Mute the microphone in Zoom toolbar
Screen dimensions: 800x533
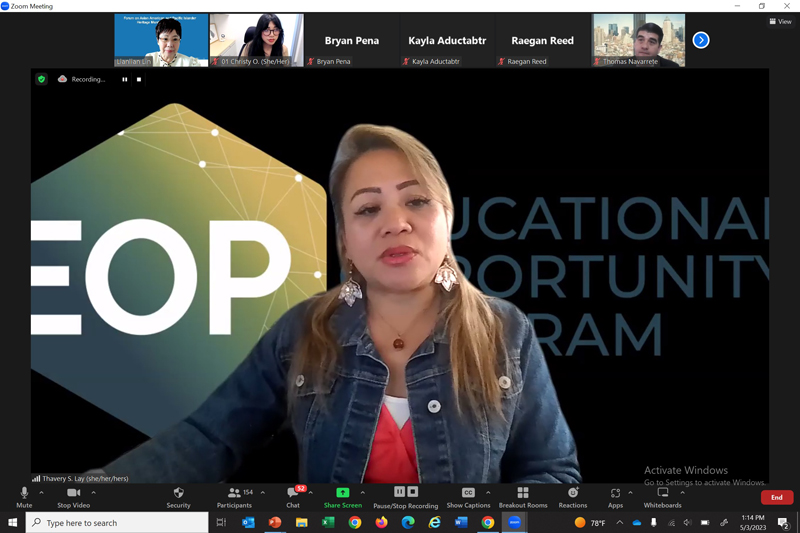click(24, 497)
